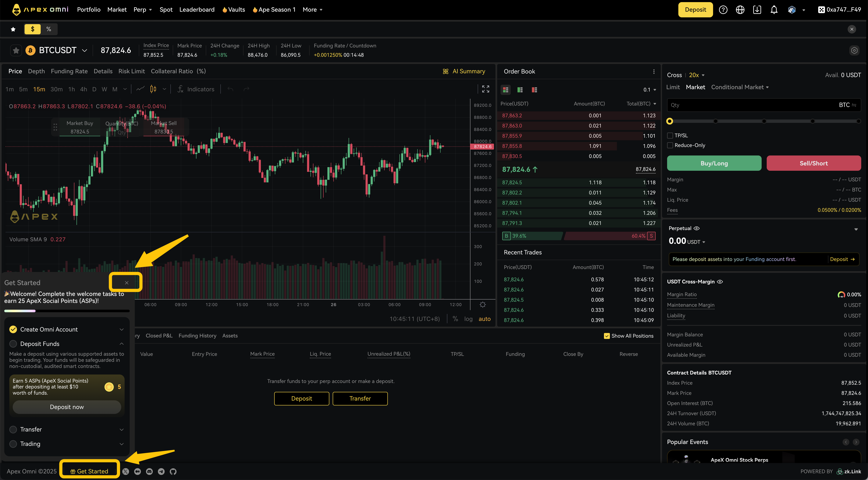The image size is (868, 480).
Task: Open the notifications bell icon
Action: tap(774, 10)
